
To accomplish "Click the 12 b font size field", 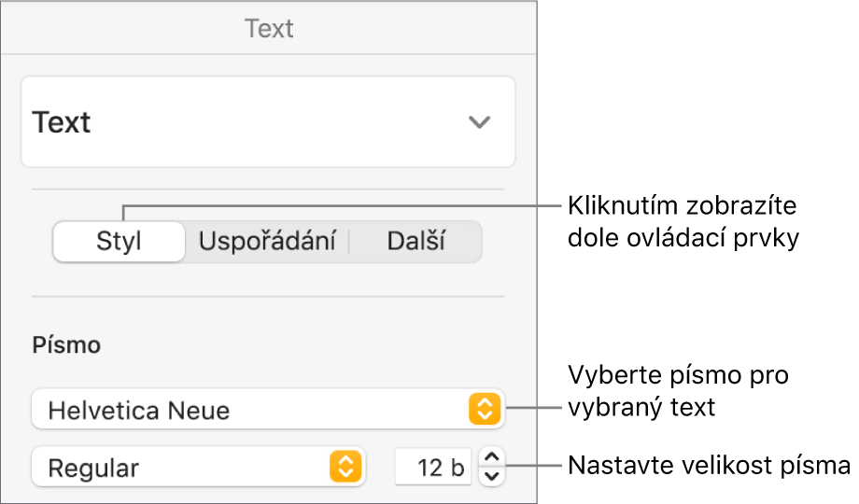I will (x=433, y=467).
